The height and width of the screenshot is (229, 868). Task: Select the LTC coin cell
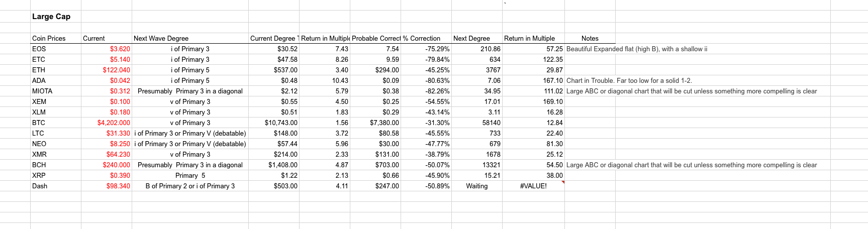56,133
